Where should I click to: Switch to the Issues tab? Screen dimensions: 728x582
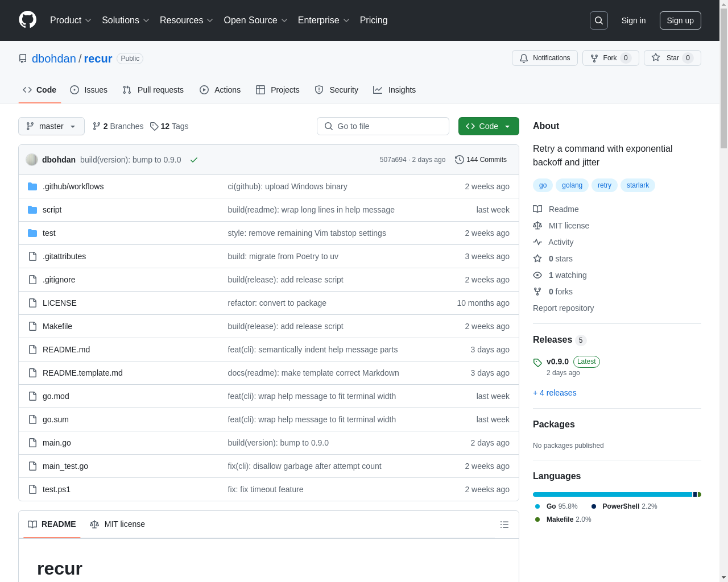[89, 90]
